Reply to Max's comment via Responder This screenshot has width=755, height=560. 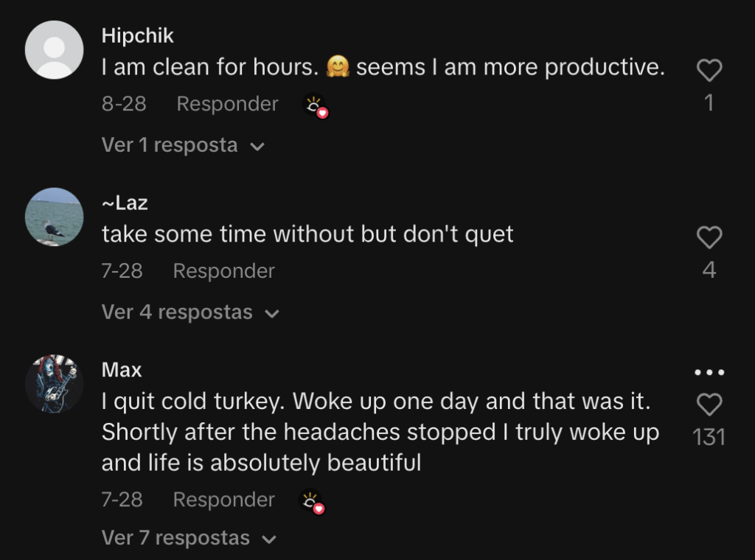(223, 500)
